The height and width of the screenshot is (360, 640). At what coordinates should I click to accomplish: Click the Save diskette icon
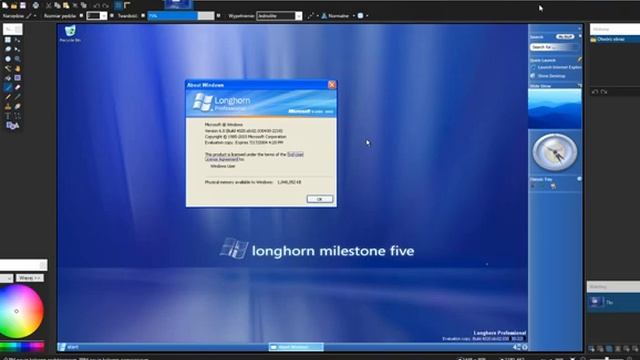click(x=23, y=5)
